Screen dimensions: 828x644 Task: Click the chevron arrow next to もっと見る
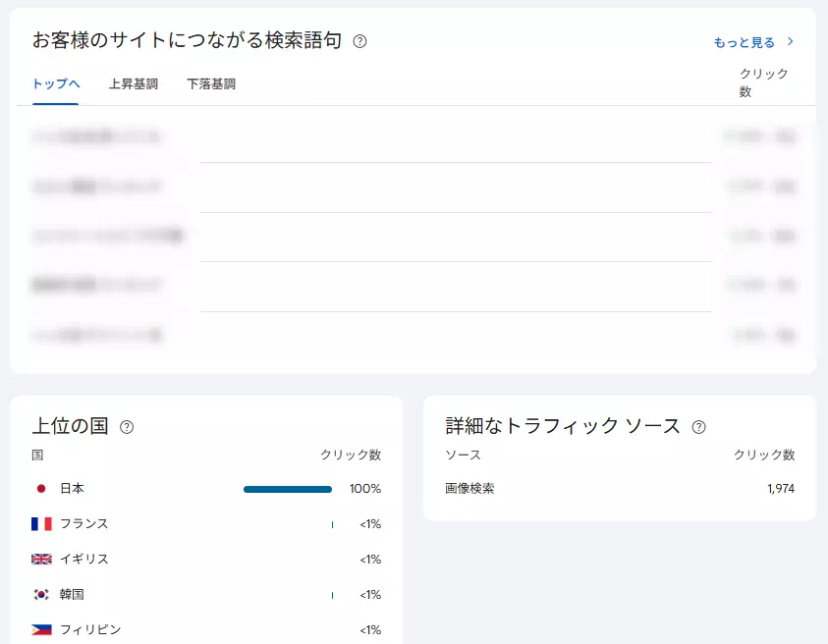tap(790, 41)
